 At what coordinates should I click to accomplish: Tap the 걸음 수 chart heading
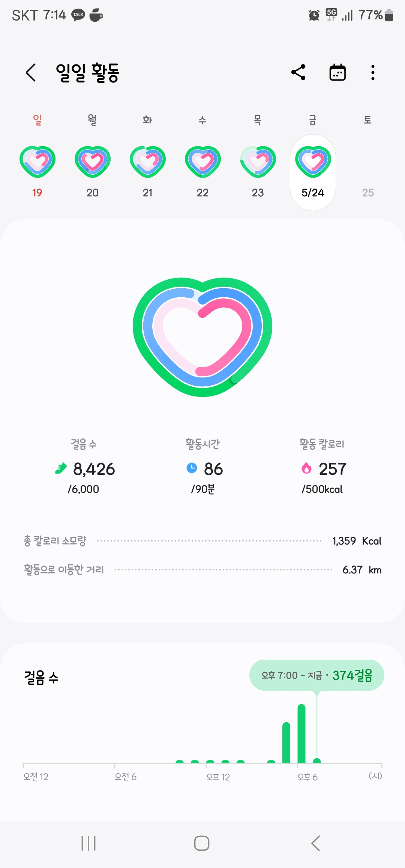[41, 678]
